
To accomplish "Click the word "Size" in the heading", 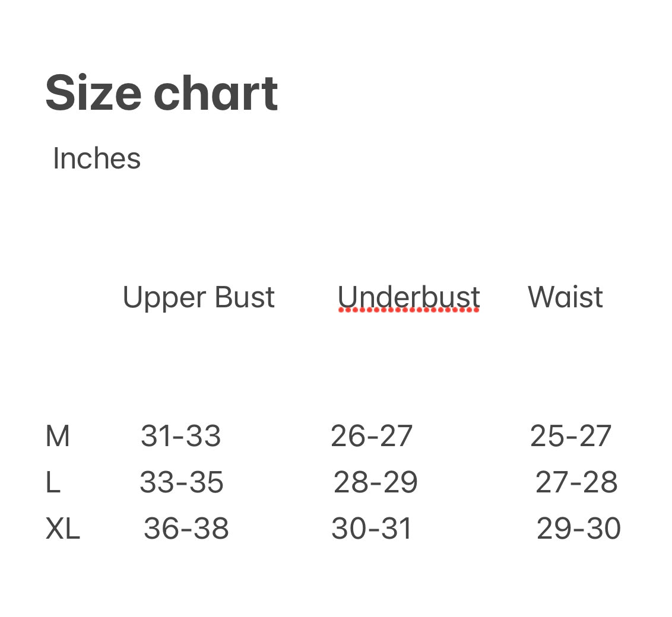I will (93, 93).
